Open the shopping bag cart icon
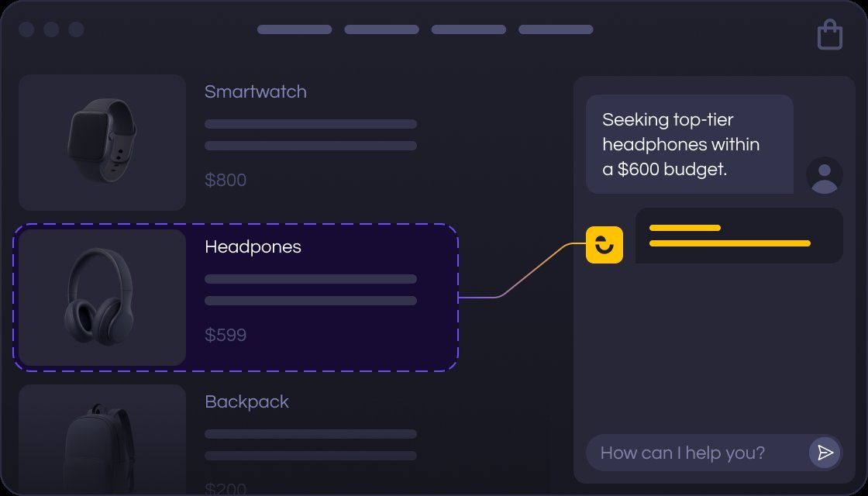868x496 pixels. 829,36
